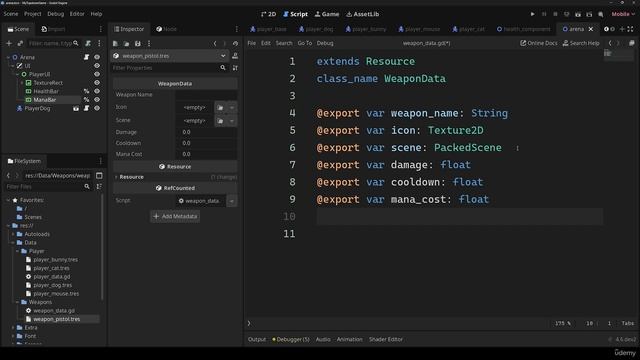Expand the Autoloads folder

coord(13,234)
